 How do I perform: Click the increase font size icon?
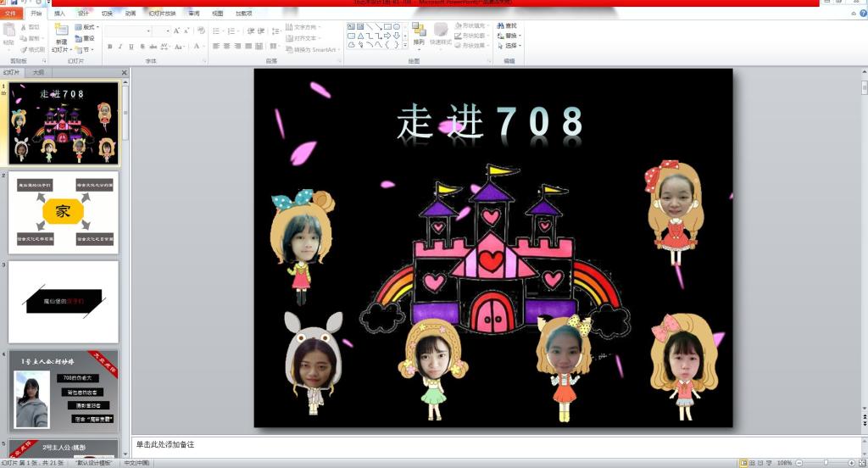176,31
